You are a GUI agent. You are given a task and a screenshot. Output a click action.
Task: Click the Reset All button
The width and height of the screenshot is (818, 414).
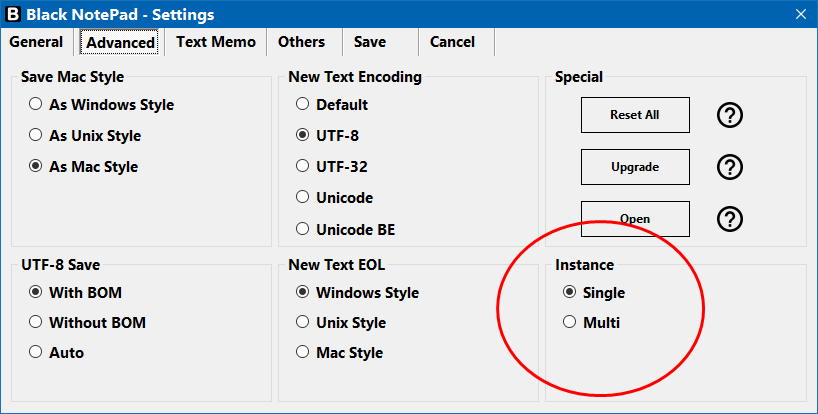point(635,115)
